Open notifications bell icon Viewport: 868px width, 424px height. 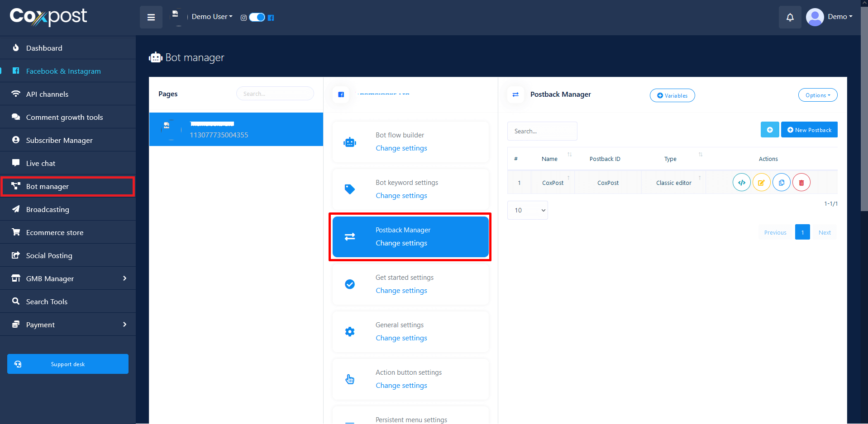[790, 17]
